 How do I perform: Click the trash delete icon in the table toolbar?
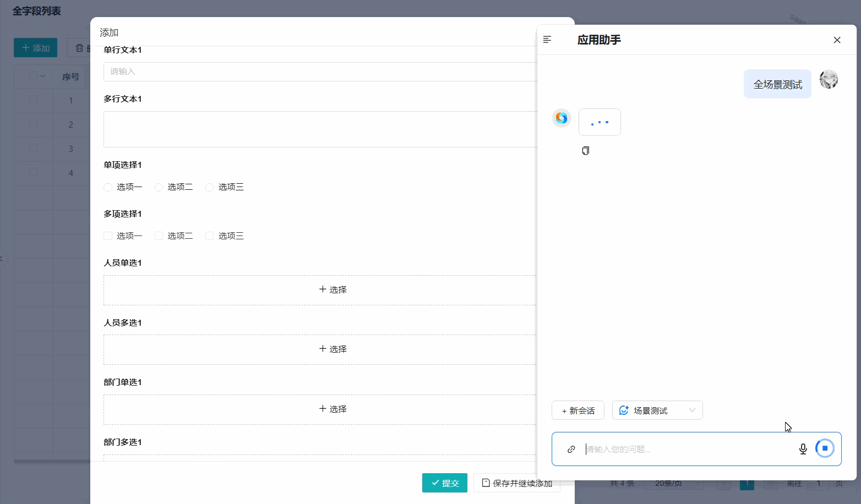point(79,48)
